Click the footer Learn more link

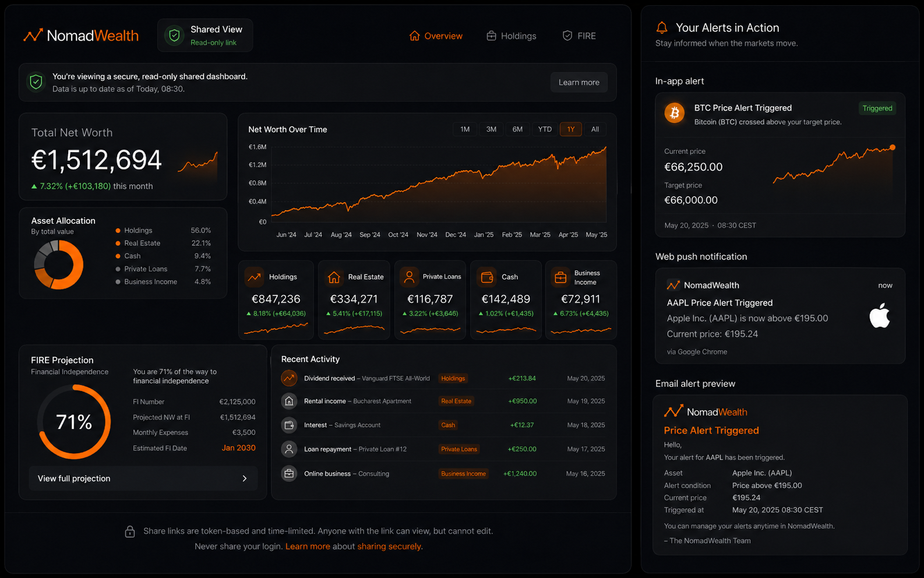click(308, 547)
